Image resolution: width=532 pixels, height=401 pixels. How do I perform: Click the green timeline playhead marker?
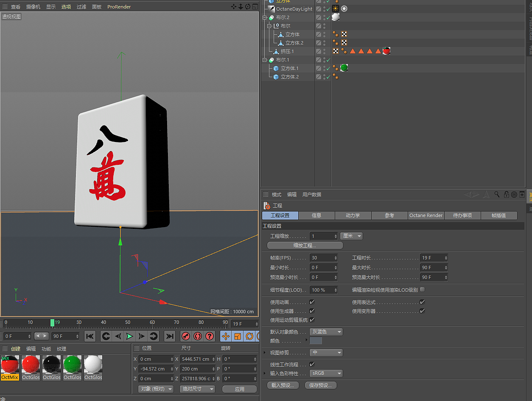(52, 323)
